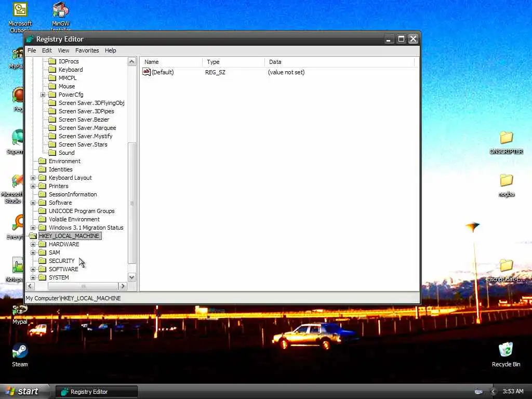Click the Type column header
Image resolution: width=532 pixels, height=399 pixels.
tap(234, 62)
